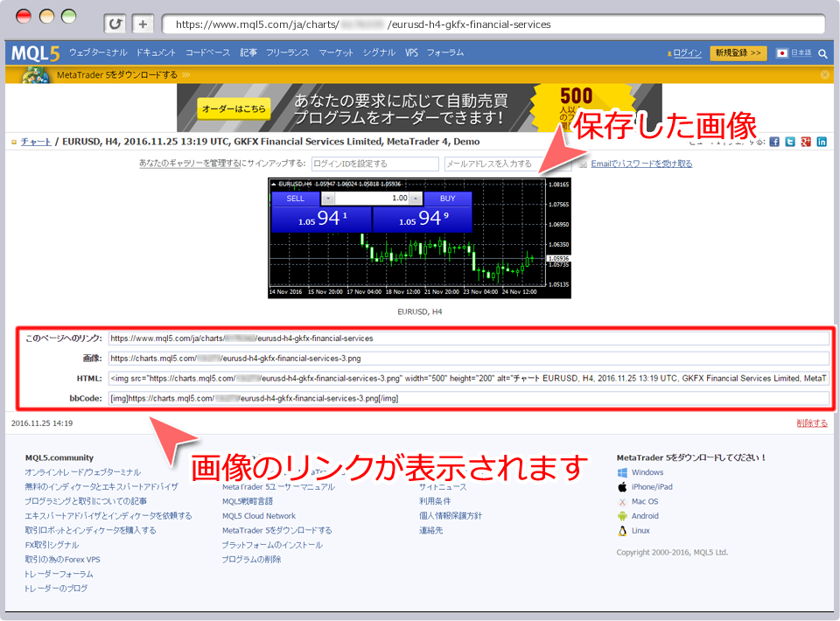Viewport: 840px width, 621px height.
Task: Click the EURUSD chart thumbnail
Action: click(x=419, y=238)
